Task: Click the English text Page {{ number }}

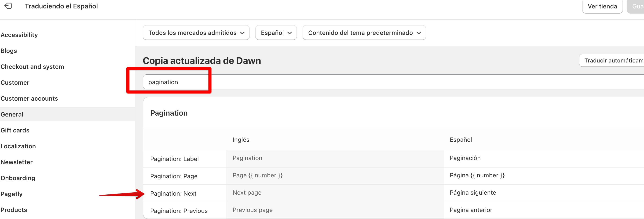Action: 257,175
